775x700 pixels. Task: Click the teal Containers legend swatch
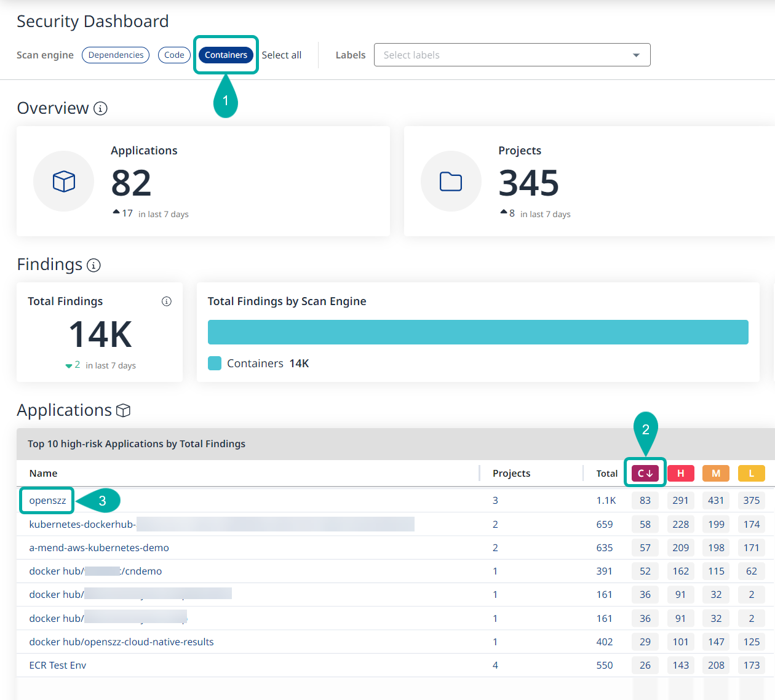215,364
